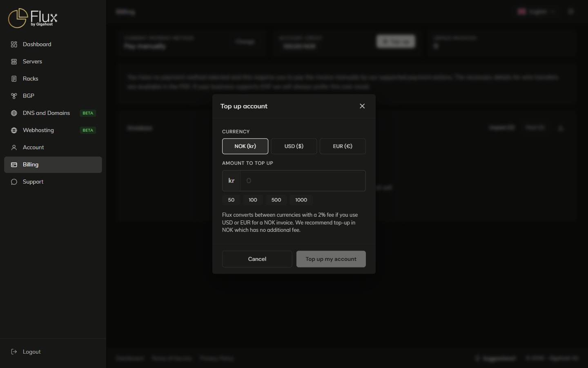
Task: Focus the amount to top up field
Action: pos(303,181)
